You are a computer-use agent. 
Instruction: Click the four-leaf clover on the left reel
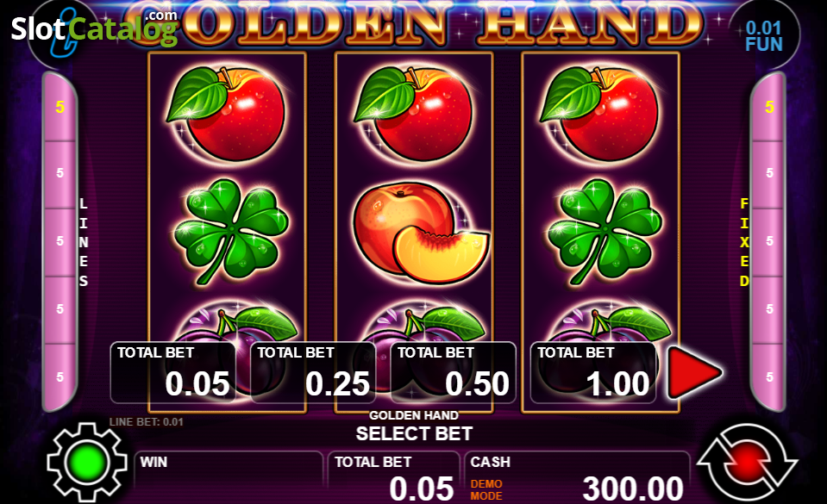[230, 232]
